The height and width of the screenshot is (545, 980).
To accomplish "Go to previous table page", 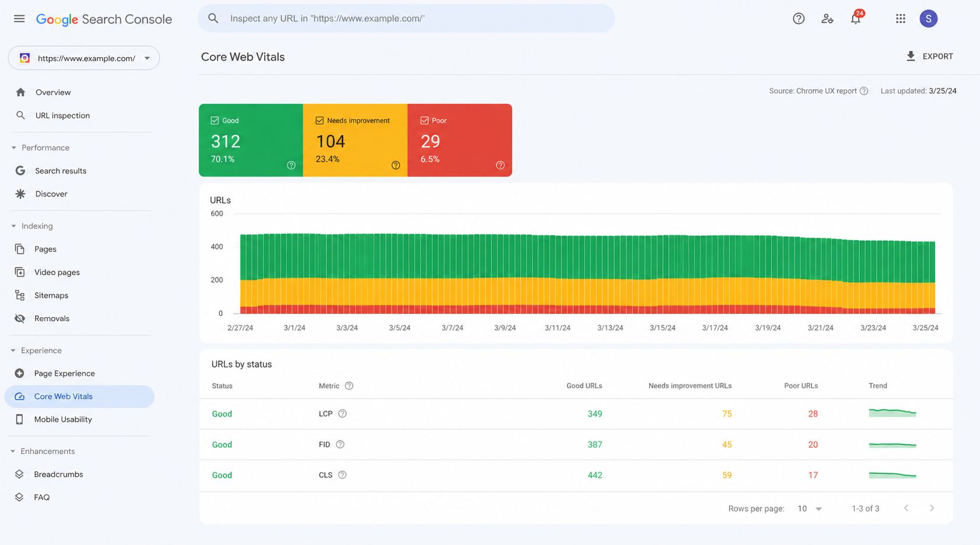I will [x=907, y=508].
